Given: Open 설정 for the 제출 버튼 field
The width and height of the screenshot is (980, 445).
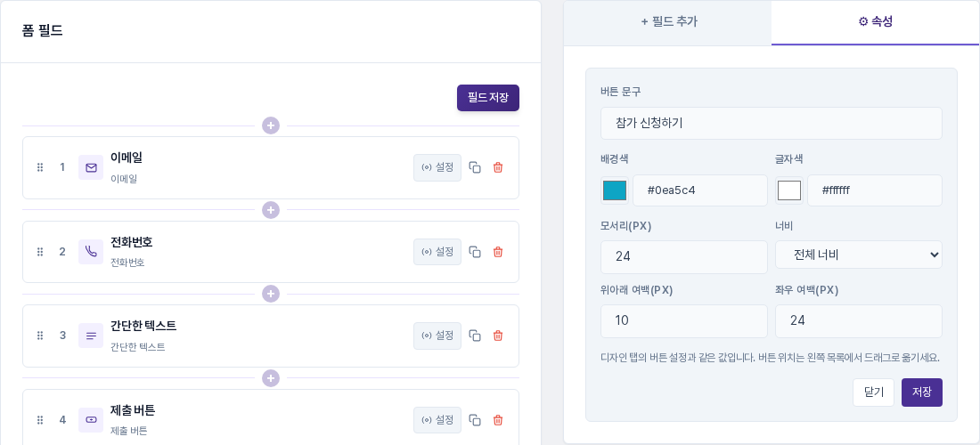Looking at the screenshot, I should [437, 420].
